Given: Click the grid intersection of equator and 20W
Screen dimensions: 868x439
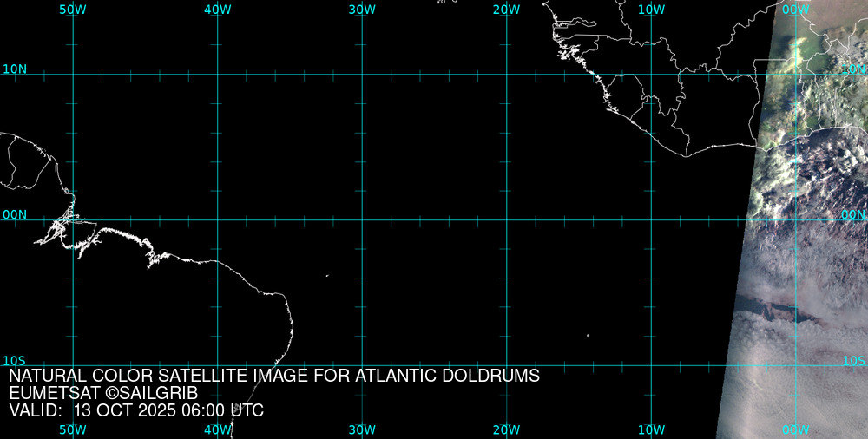Looking at the screenshot, I should tap(506, 219).
